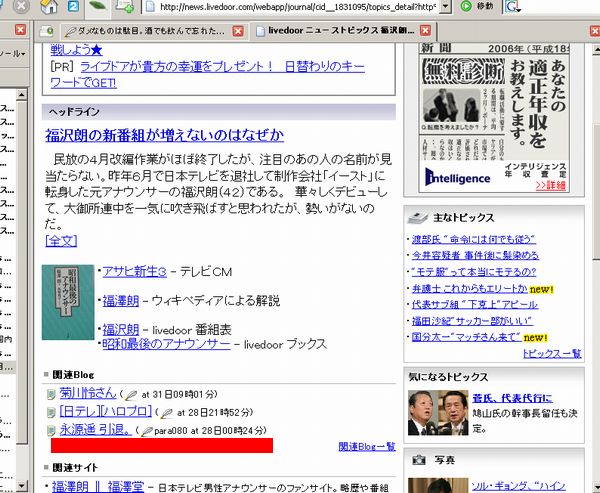Click the pen icon before para080
Image resolution: width=600 pixels, height=493 pixels.
(x=147, y=431)
